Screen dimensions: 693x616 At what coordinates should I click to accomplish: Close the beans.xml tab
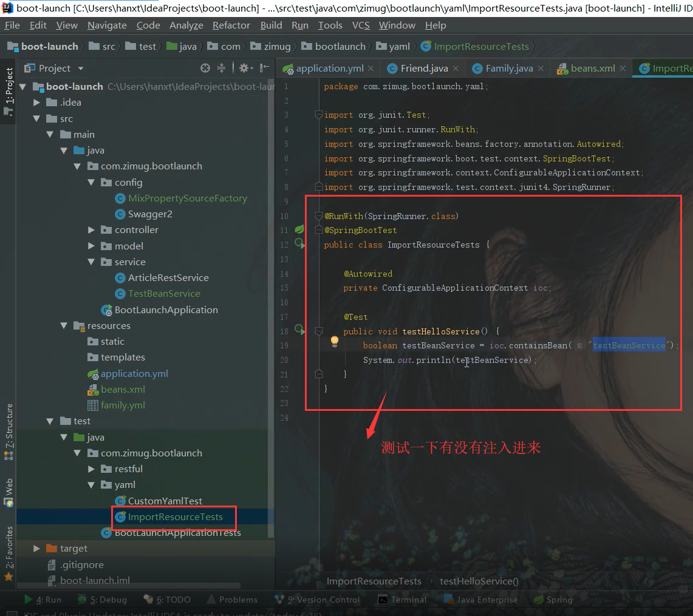click(623, 69)
